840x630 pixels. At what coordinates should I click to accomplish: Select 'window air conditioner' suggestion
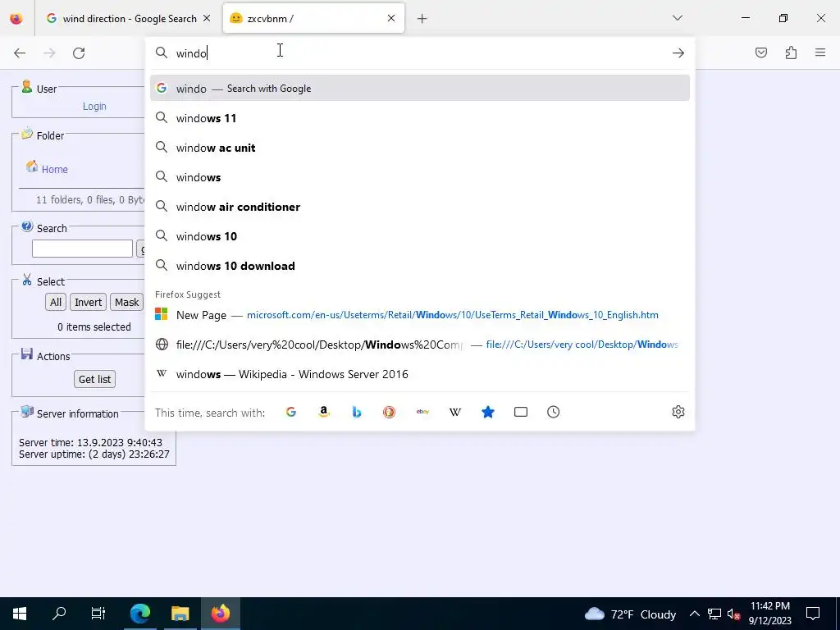(x=420, y=207)
